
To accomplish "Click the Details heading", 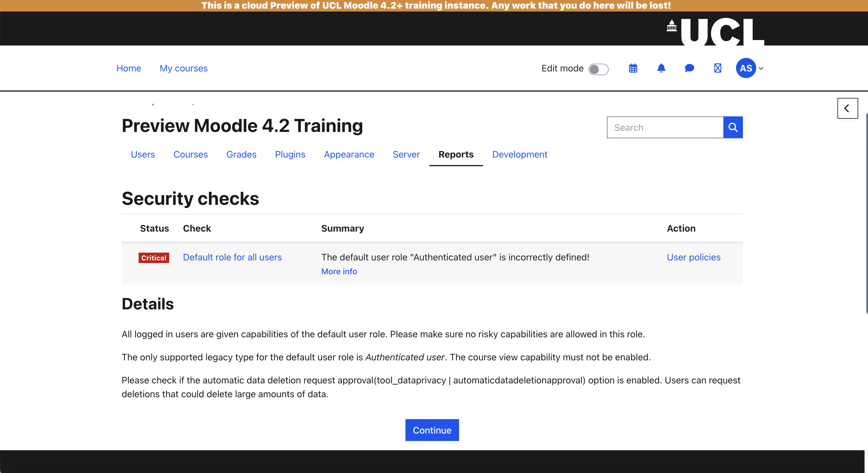I will [148, 304].
